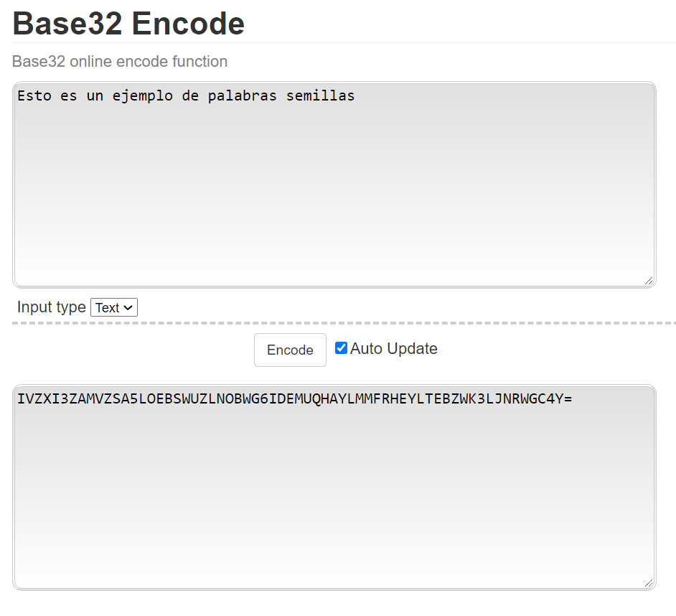Image resolution: width=676 pixels, height=616 pixels.
Task: Click the Base32 online encode function subtitle
Action: point(120,62)
